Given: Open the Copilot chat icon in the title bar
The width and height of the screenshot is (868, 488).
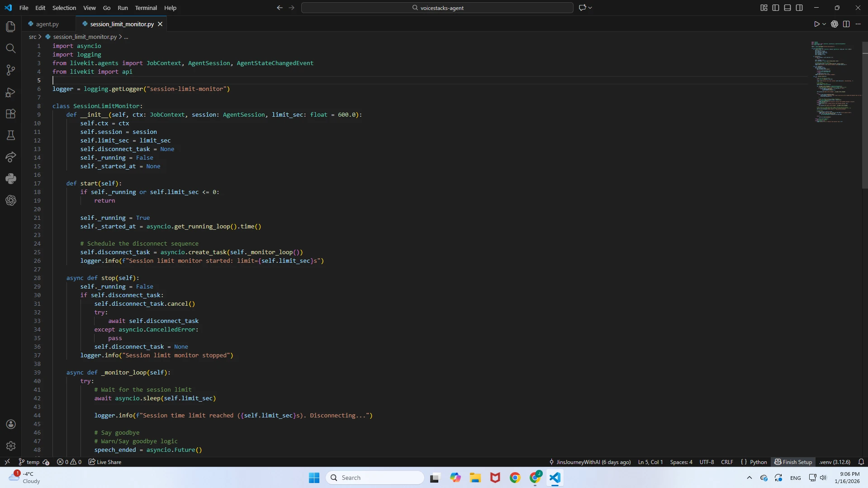Looking at the screenshot, I should (x=582, y=8).
